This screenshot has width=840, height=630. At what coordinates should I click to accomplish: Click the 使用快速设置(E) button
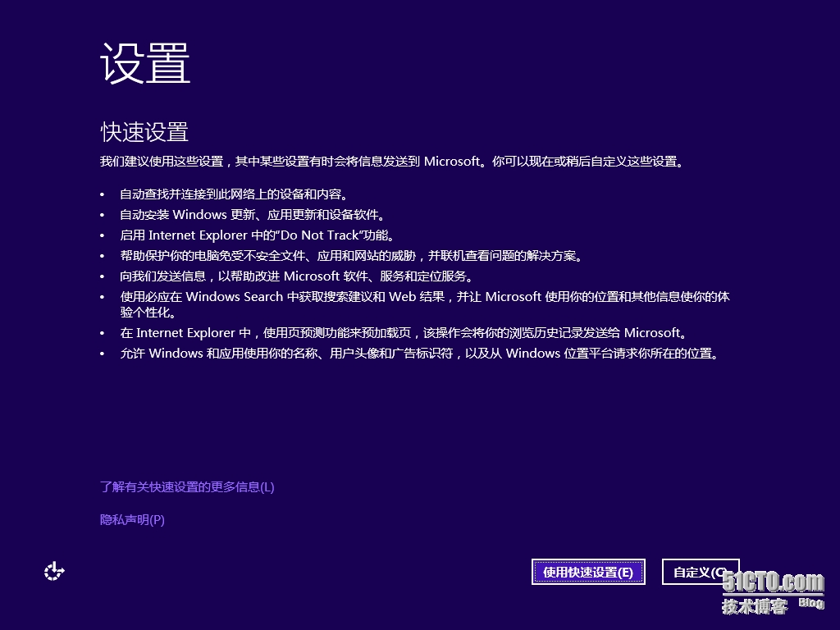point(588,572)
